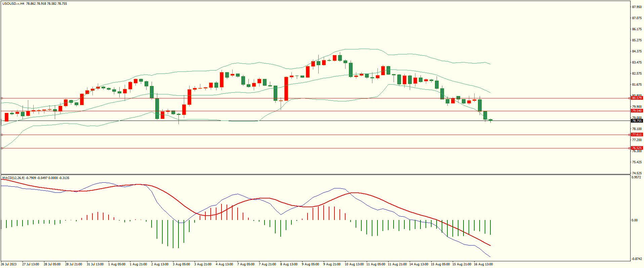Click the 87.950 price axis value

(637, 7)
